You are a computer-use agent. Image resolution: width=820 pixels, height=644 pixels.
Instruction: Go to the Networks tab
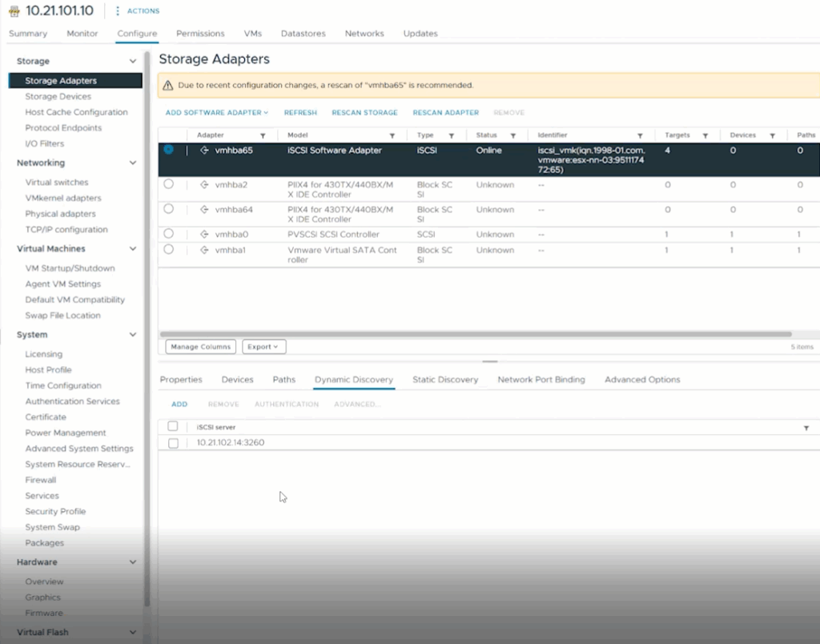[x=364, y=34]
